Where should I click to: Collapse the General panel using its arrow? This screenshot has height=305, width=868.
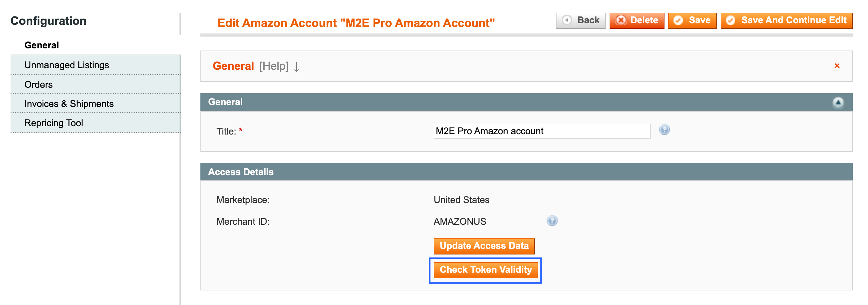838,103
